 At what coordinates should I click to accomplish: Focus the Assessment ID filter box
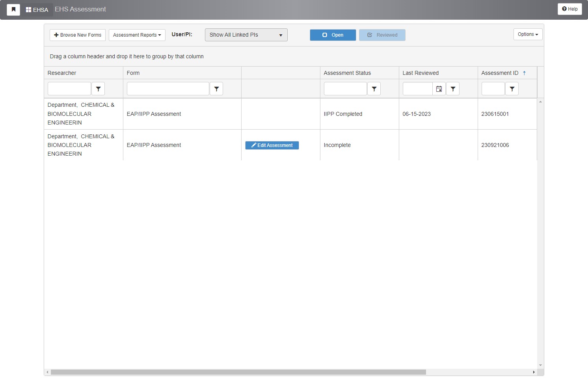tap(493, 89)
